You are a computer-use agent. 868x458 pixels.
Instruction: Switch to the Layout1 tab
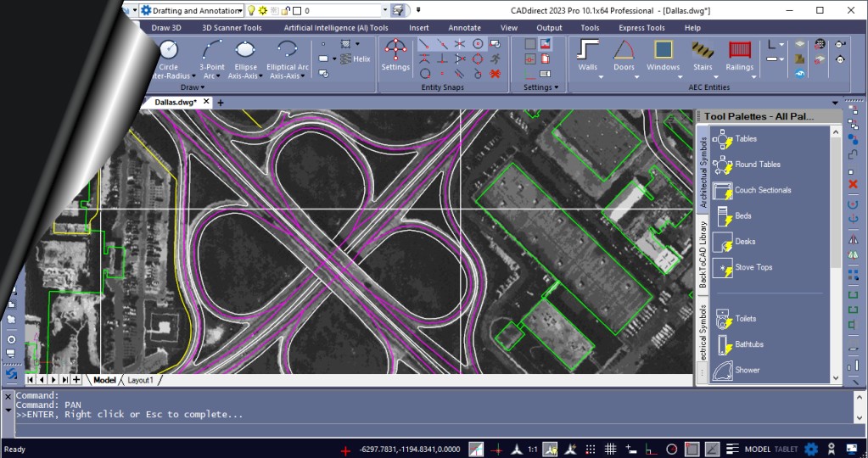coord(141,381)
